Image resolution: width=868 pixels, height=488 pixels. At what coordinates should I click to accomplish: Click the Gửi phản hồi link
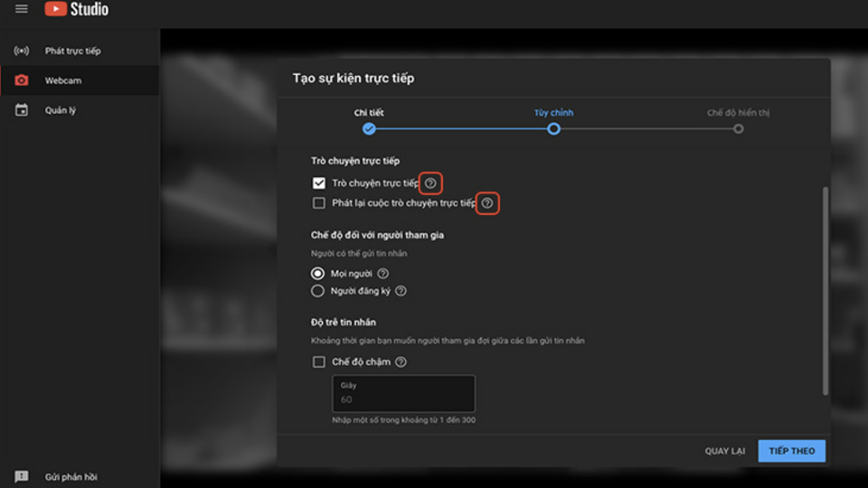tap(71, 477)
